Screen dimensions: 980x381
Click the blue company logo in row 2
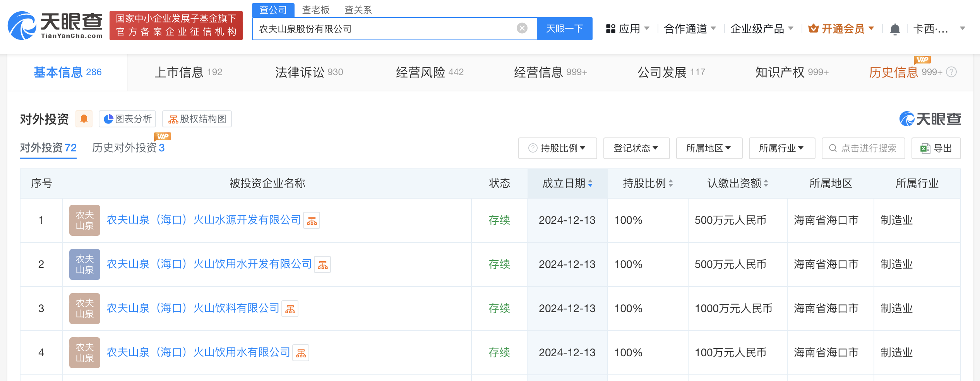tap(85, 264)
